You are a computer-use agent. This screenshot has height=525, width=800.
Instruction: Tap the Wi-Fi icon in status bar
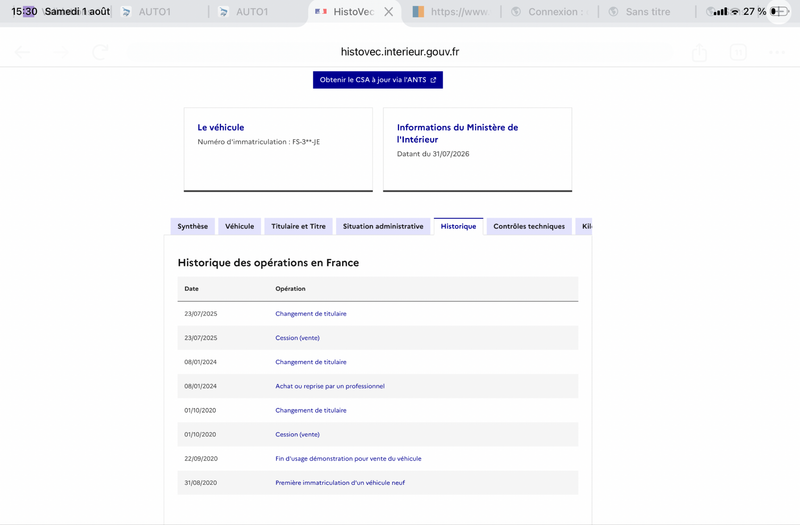click(x=735, y=12)
